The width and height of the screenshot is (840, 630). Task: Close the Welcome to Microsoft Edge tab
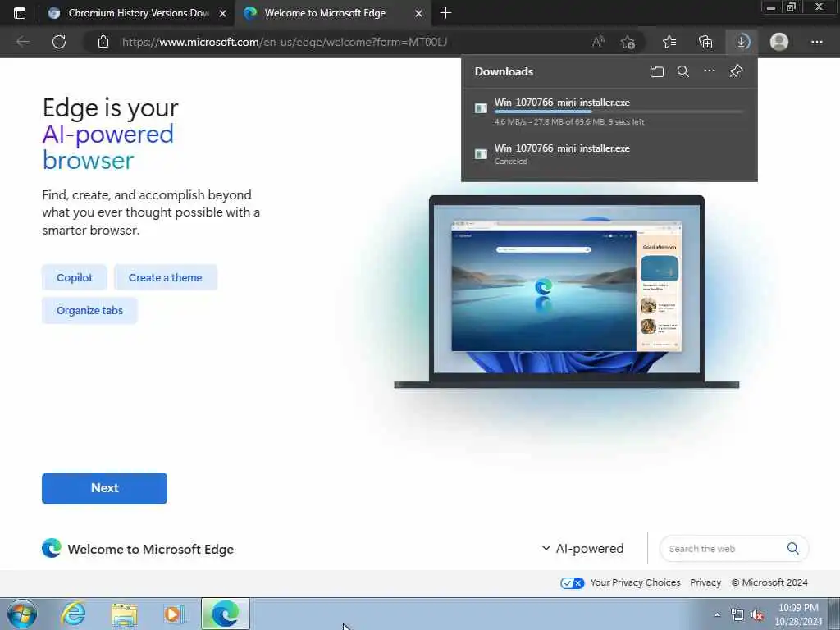coord(419,13)
